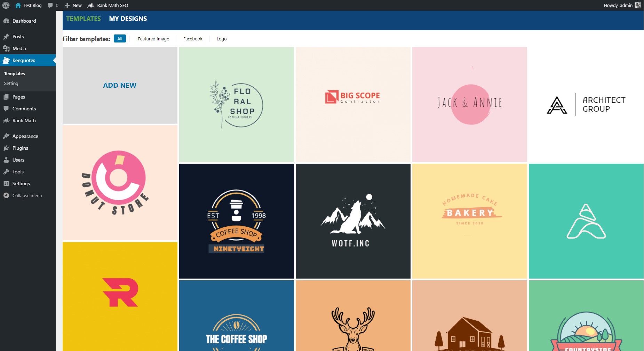Select the brown barn house template
Viewport: 644px width, 351px height.
click(470, 315)
